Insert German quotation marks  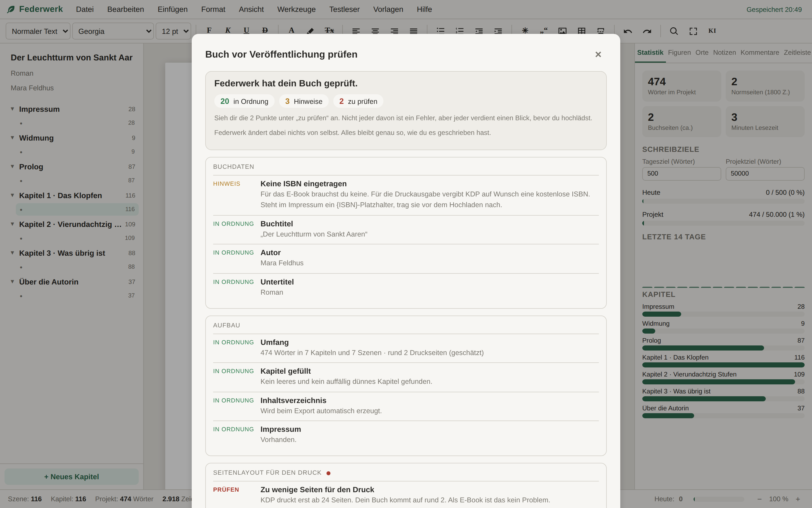point(544,30)
